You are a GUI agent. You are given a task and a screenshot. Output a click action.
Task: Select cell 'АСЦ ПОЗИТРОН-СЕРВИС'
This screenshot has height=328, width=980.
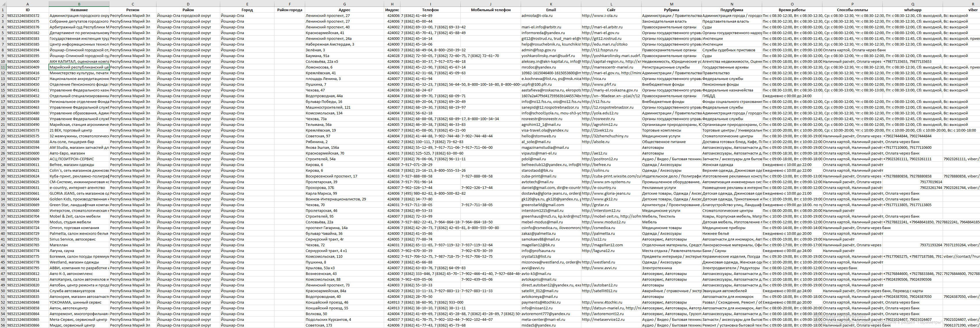79,159
